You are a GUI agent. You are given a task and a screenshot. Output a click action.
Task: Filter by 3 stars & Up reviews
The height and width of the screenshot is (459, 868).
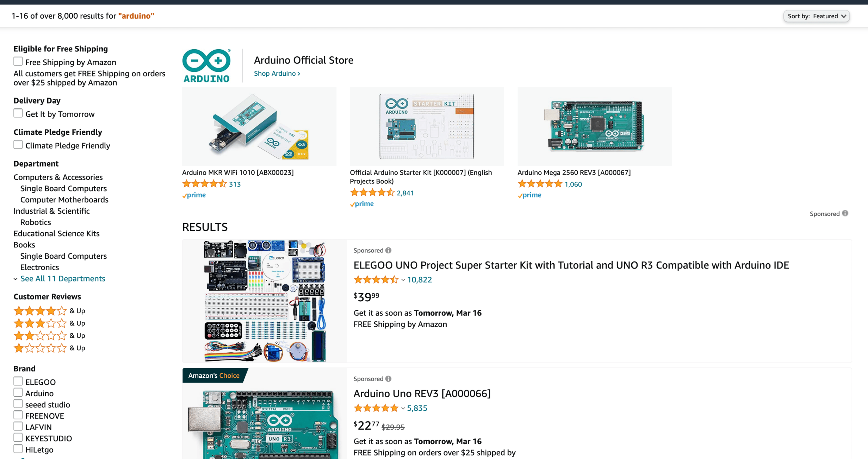click(x=49, y=323)
